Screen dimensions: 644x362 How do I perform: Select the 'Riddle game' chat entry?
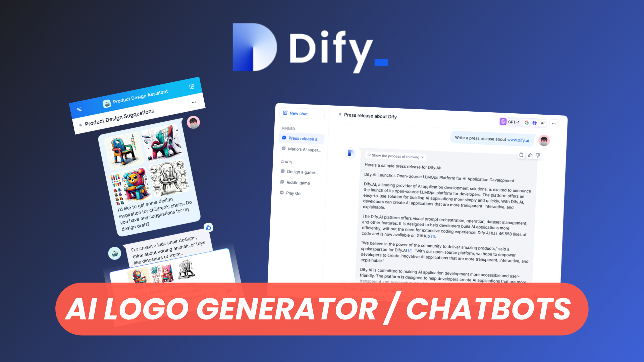click(x=299, y=183)
